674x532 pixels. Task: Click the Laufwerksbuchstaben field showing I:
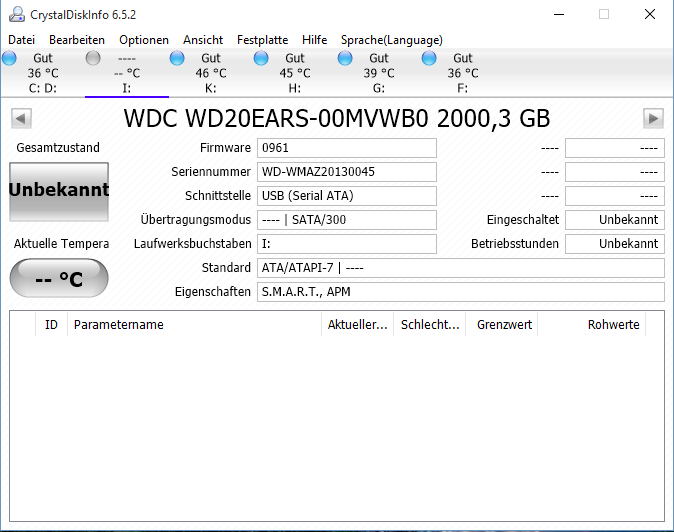coord(347,244)
